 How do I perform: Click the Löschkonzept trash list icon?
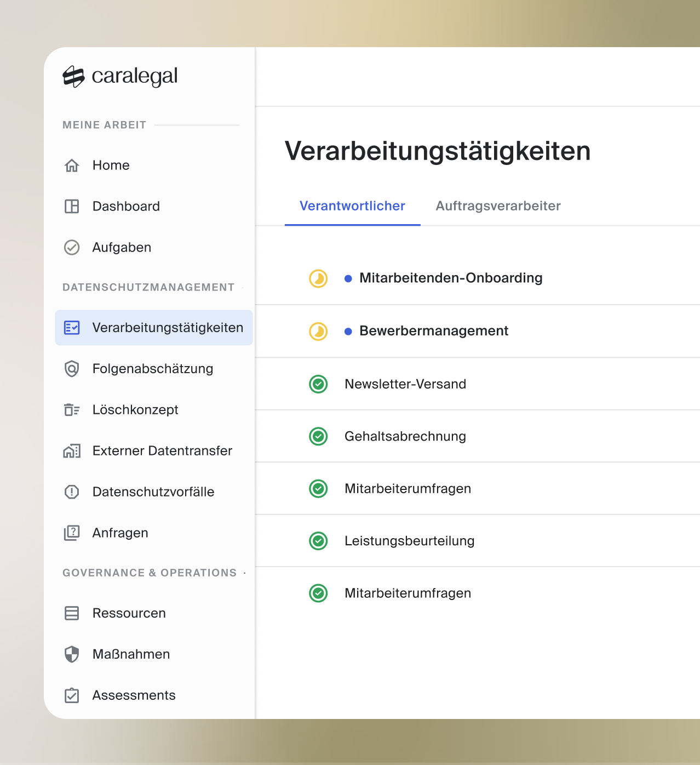(72, 409)
